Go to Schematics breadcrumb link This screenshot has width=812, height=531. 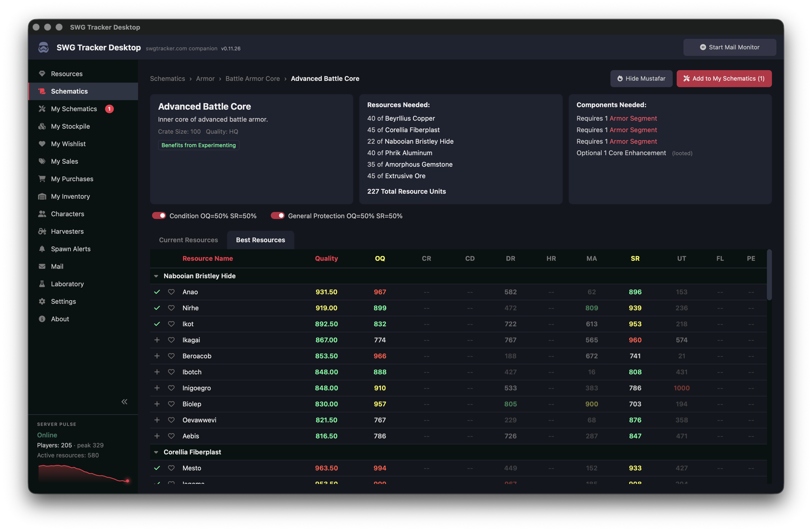point(167,78)
